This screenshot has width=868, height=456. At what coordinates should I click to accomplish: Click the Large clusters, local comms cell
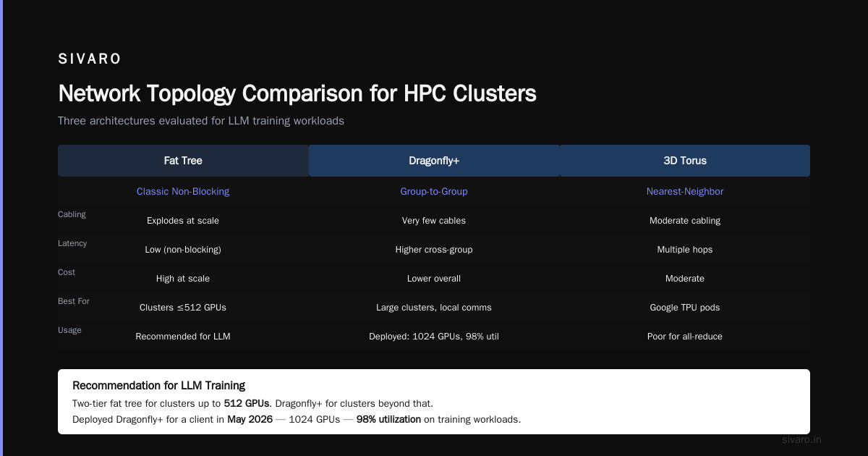pos(434,308)
